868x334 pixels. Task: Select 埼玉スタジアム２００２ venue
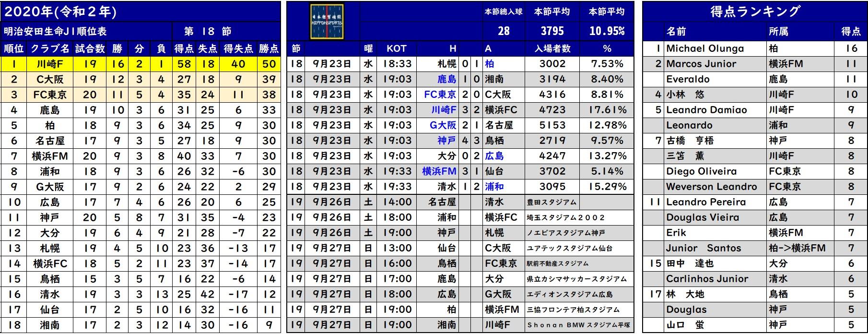(566, 218)
